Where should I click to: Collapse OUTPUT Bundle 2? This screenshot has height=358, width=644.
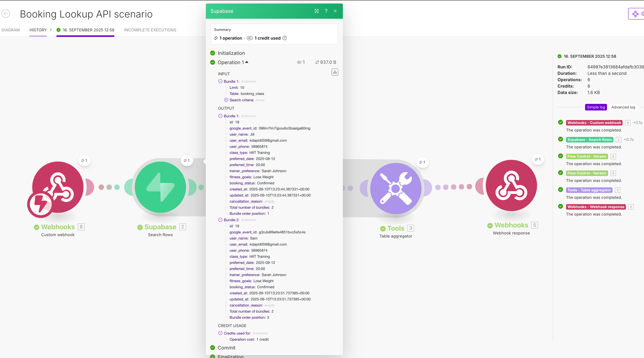pos(220,220)
